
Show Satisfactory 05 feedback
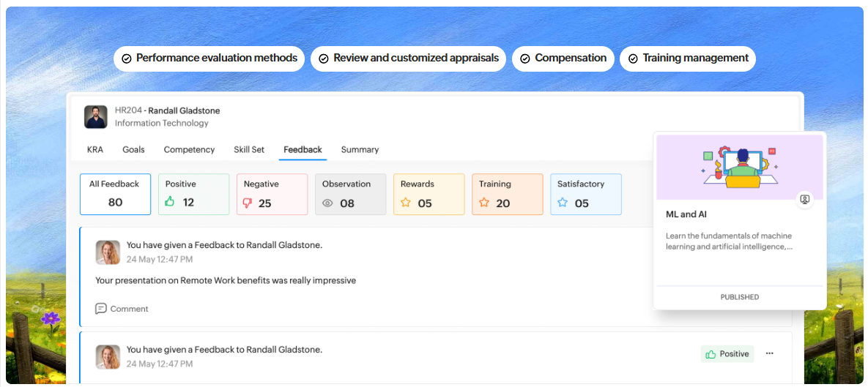(586, 194)
